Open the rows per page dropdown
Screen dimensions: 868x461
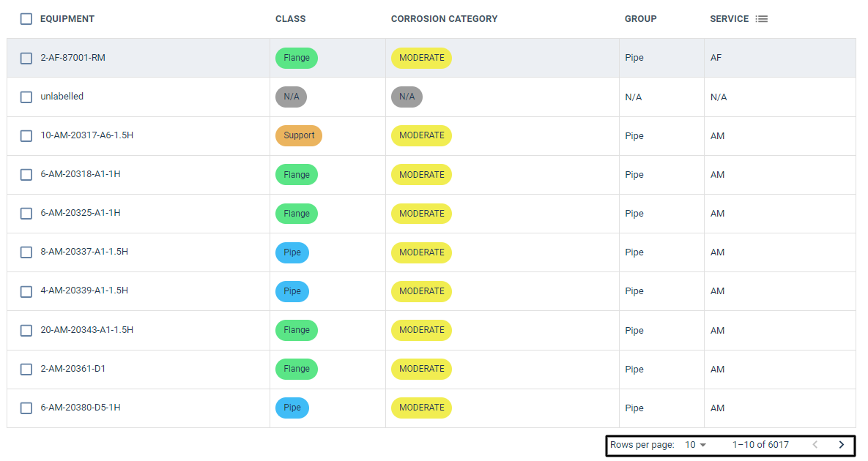point(695,444)
